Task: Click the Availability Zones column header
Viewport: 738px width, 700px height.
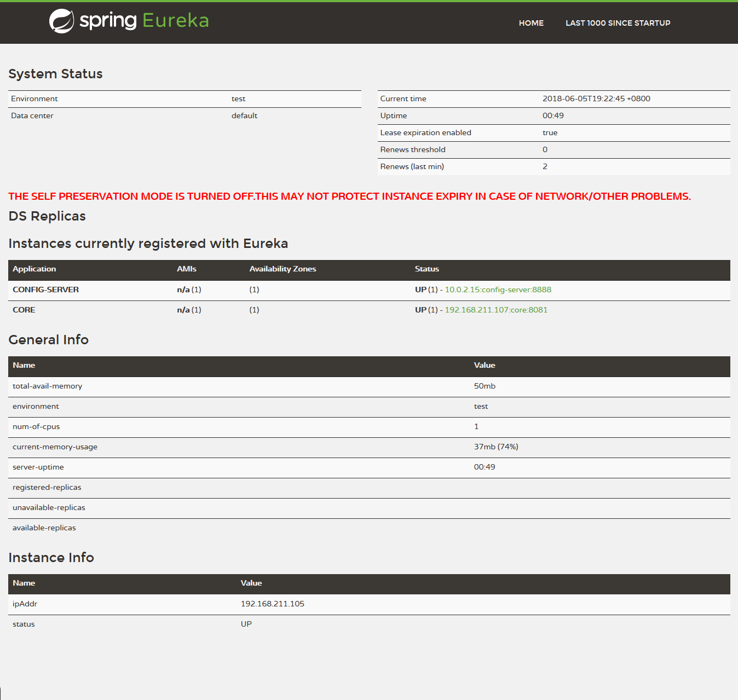Action: [x=282, y=269]
